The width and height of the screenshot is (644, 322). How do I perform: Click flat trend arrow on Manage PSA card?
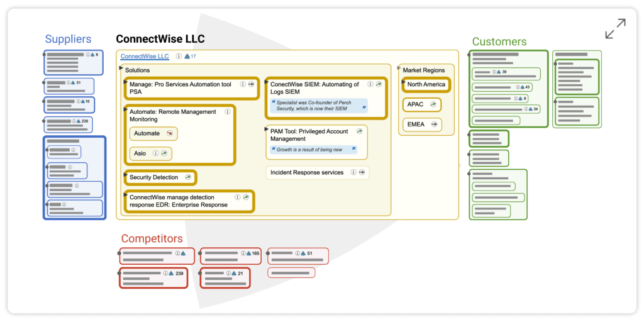pos(252,84)
